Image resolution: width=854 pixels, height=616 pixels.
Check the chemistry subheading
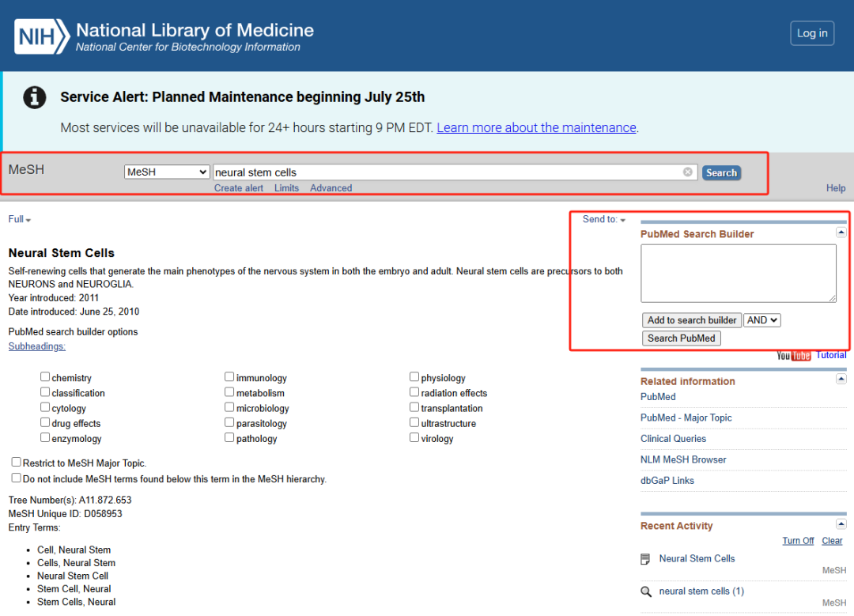45,377
